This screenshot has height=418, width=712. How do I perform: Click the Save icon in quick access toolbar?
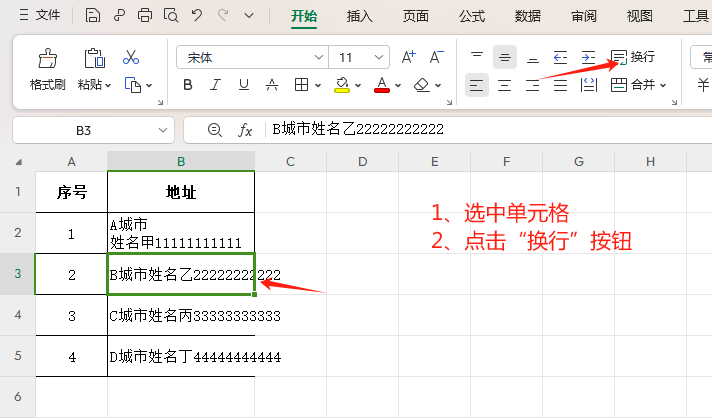[x=93, y=15]
